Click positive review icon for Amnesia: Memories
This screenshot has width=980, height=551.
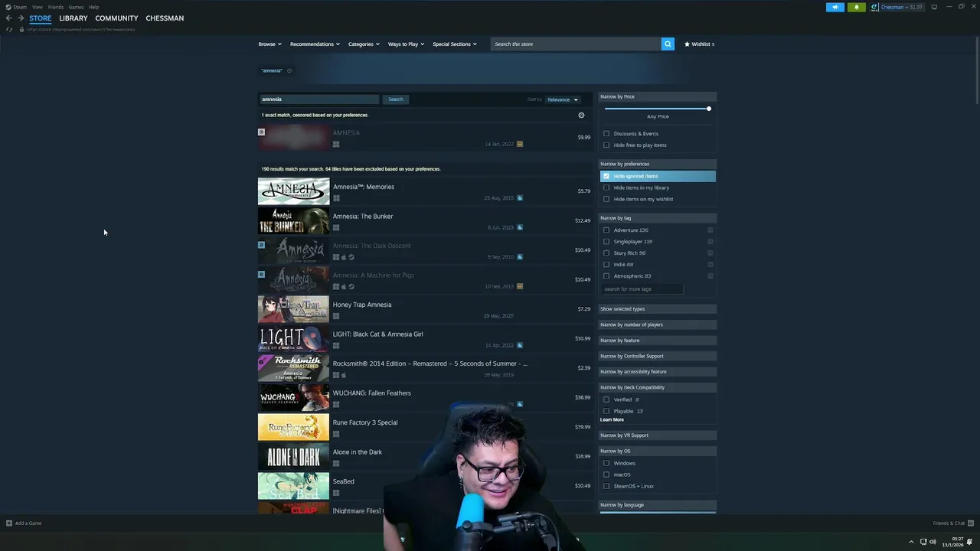(520, 197)
